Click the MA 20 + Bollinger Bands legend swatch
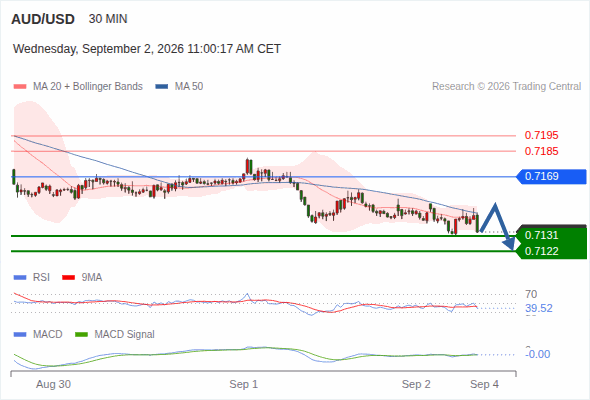590x400 pixels. [20, 87]
